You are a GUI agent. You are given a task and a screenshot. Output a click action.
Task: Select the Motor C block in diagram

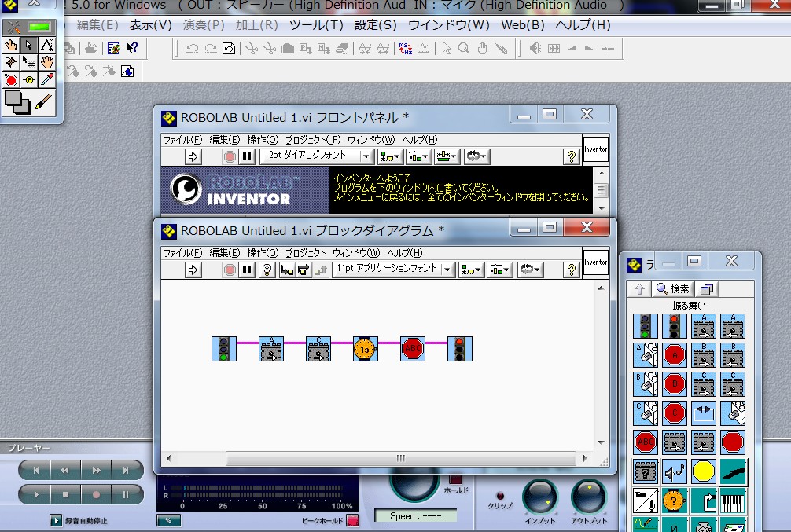[318, 349]
